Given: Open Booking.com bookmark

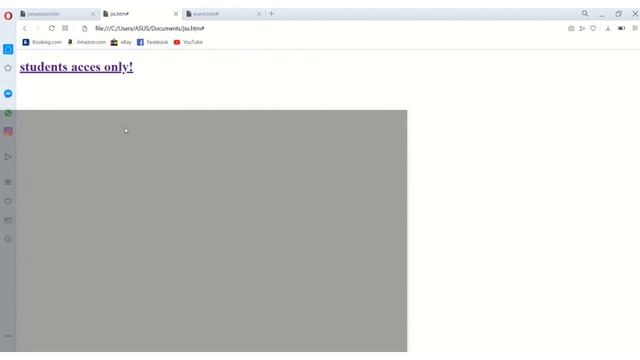Looking at the screenshot, I should coord(42,42).
